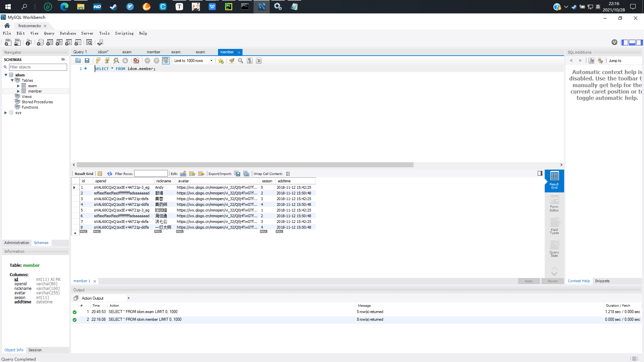644x362 pixels.
Task: Collapse the Tables tree node
Action: [12, 80]
